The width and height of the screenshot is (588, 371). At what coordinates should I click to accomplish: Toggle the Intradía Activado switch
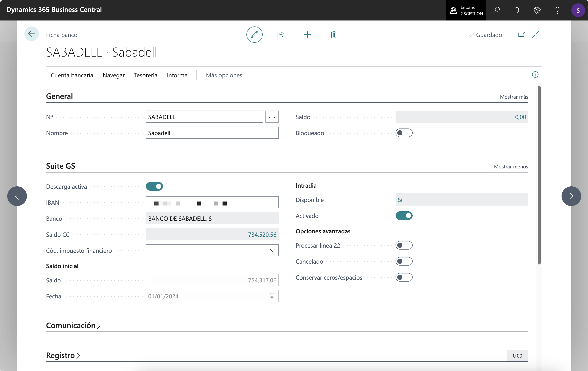(x=404, y=216)
